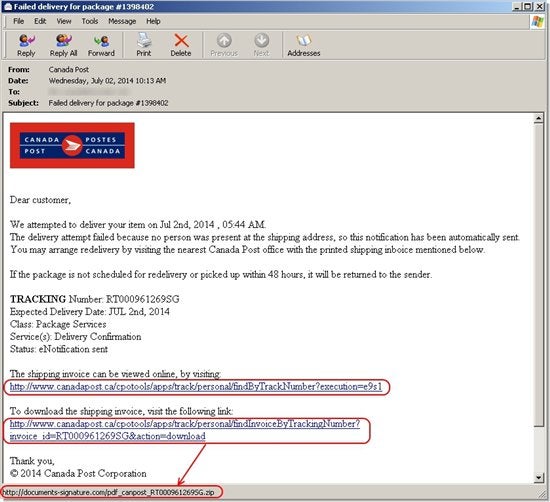Click the 2014 Canada Post Corporation footer
Image resolution: width=550 pixels, height=502 pixels.
pyautogui.click(x=78, y=474)
